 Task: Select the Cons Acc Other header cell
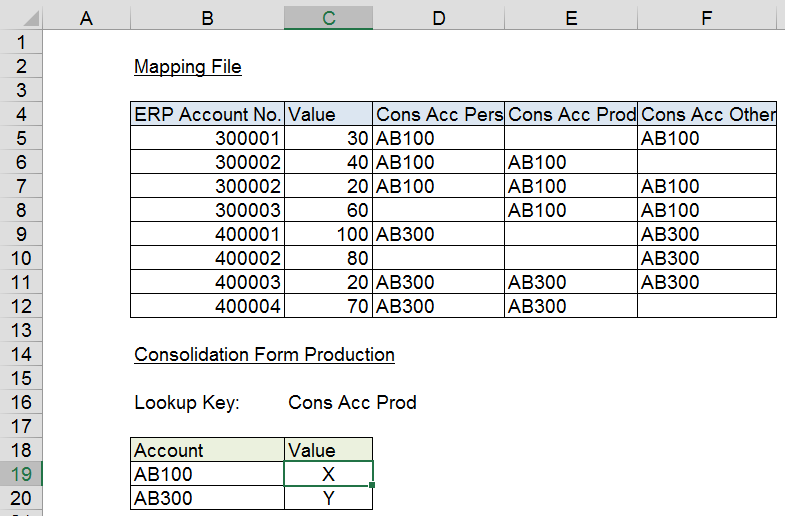coord(707,114)
